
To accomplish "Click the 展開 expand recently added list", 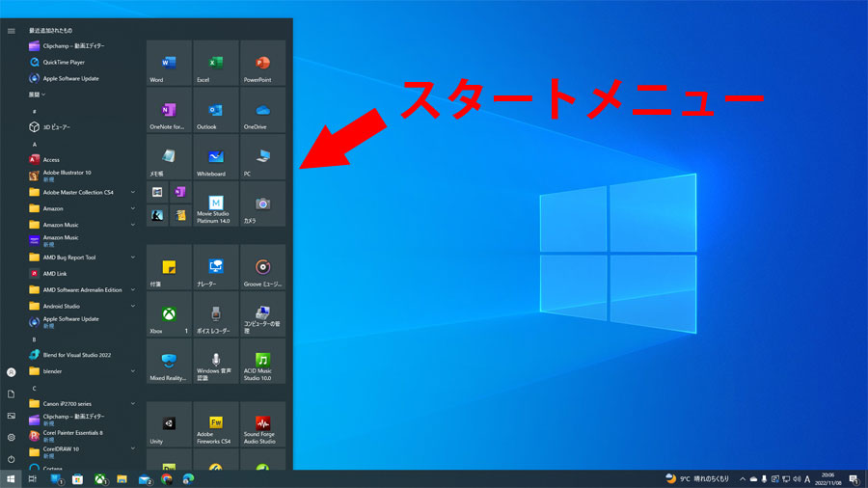I will [x=37, y=95].
